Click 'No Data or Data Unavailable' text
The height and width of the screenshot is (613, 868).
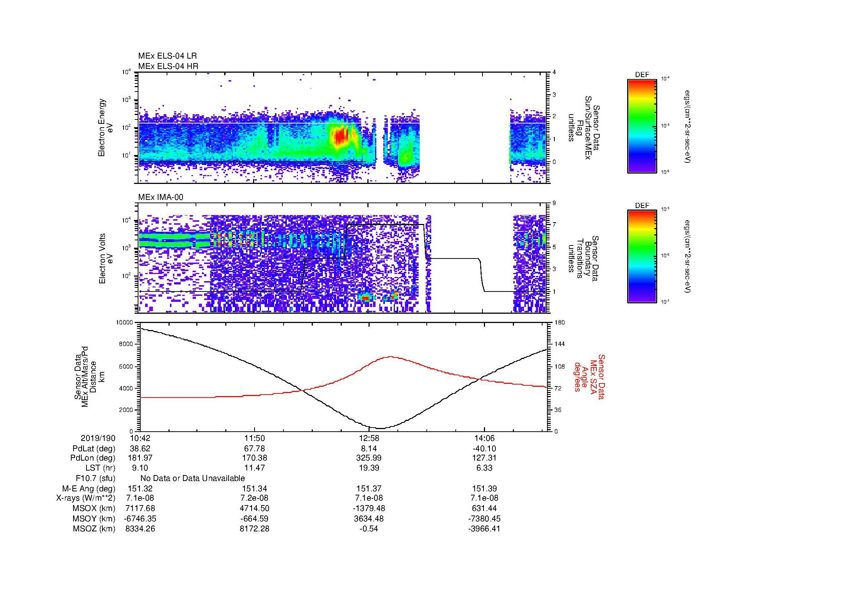point(193,478)
